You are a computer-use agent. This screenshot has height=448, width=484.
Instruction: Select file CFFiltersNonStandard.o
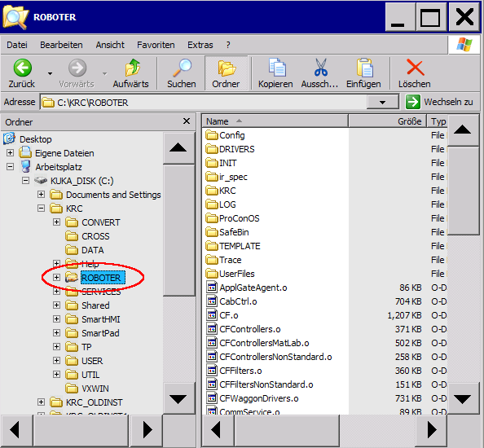[266, 384]
